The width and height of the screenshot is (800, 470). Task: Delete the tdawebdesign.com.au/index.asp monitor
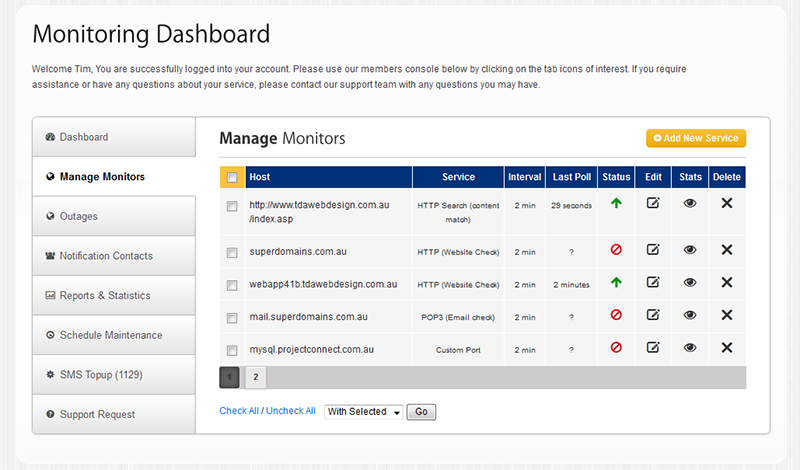(x=727, y=203)
